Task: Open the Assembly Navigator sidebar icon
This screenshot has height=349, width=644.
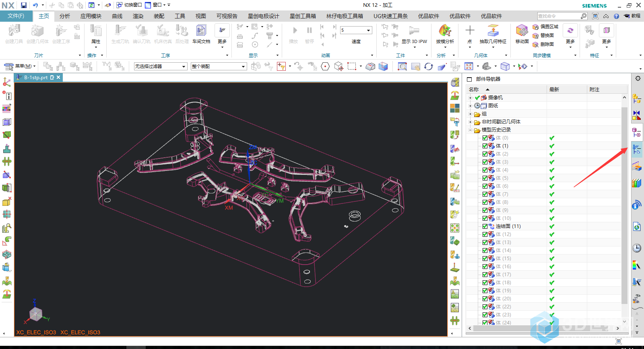Action: click(637, 99)
